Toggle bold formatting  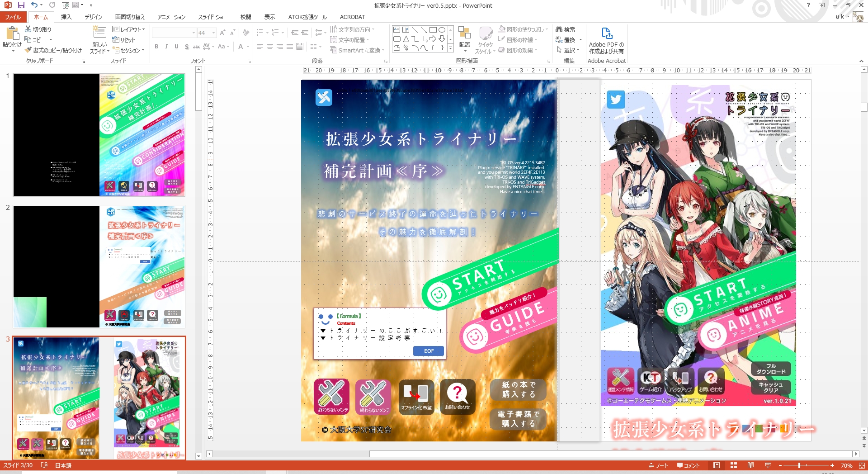[156, 47]
